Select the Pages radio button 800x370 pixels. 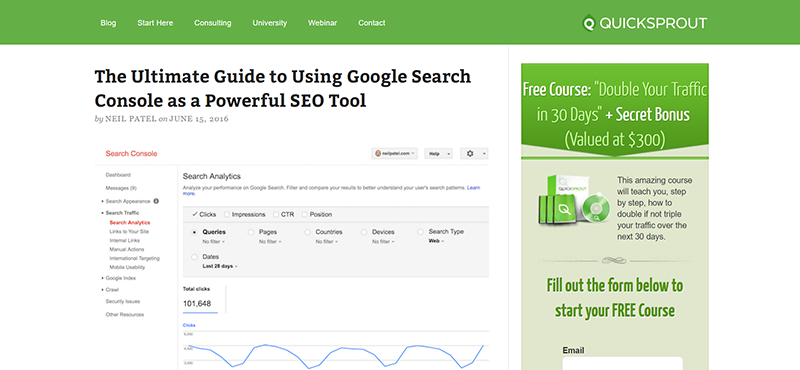(x=251, y=232)
